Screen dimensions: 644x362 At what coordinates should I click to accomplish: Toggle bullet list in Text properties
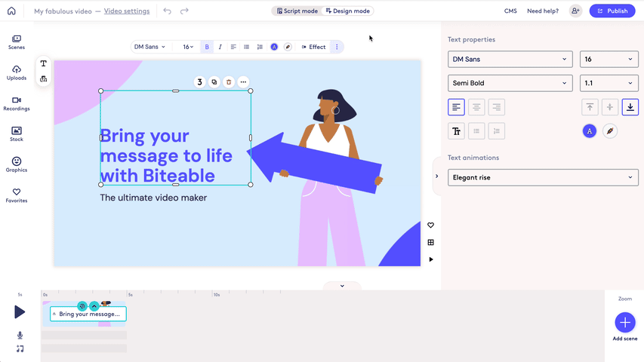click(476, 131)
